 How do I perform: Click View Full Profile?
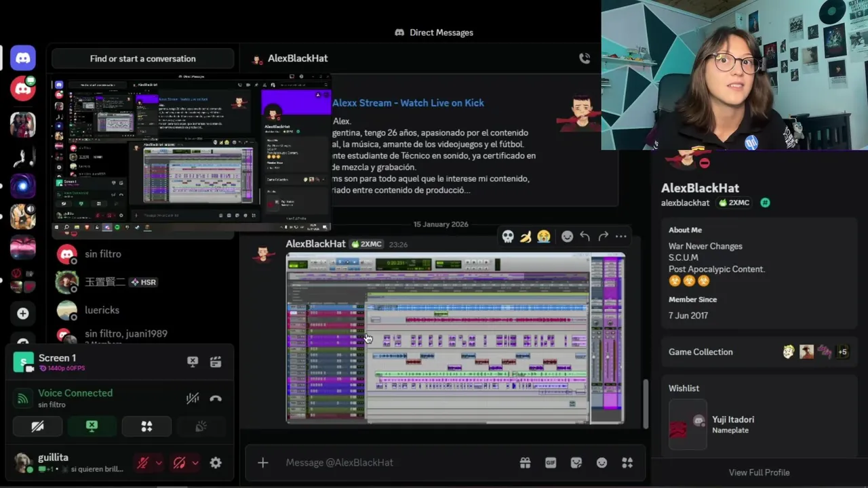[759, 472]
